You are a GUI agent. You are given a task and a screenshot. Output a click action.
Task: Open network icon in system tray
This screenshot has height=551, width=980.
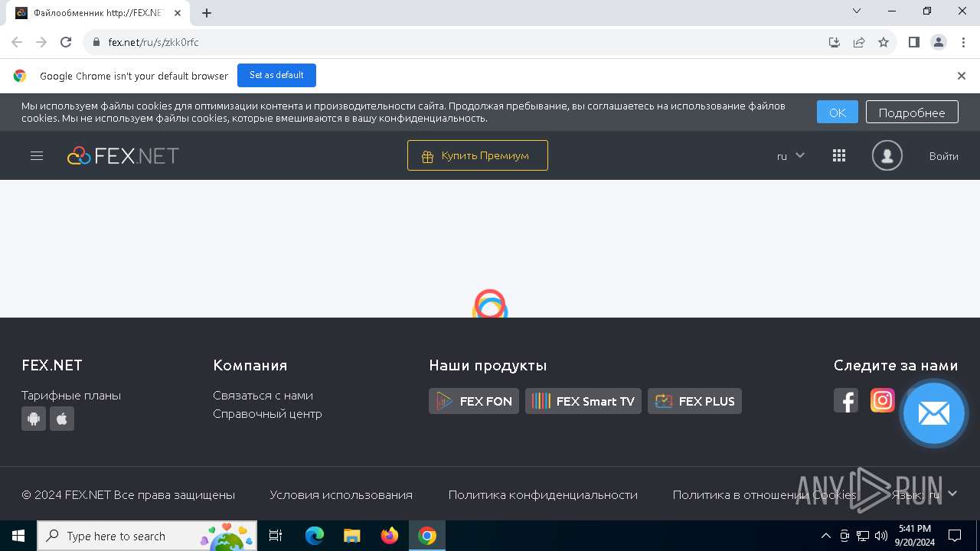tap(863, 536)
